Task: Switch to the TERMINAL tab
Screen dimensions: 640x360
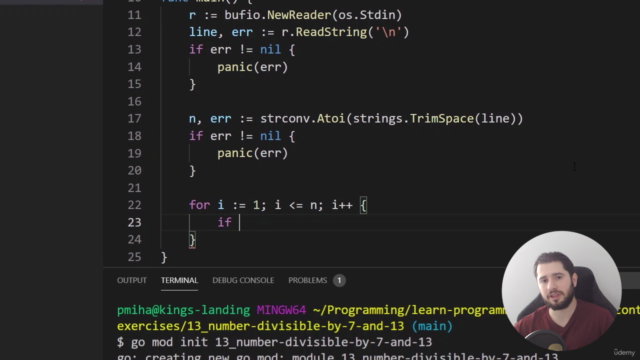Action: coord(179,280)
